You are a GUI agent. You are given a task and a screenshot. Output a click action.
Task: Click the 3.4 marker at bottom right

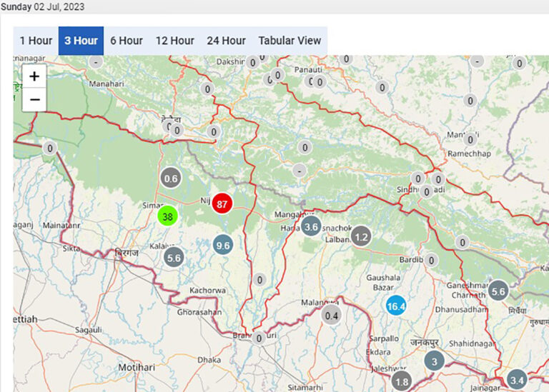point(517,379)
